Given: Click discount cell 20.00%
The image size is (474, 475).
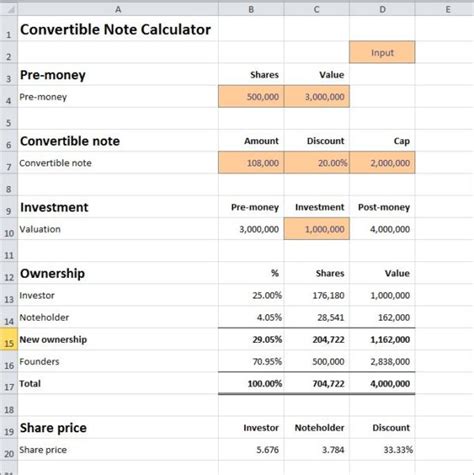Looking at the screenshot, I should (317, 163).
